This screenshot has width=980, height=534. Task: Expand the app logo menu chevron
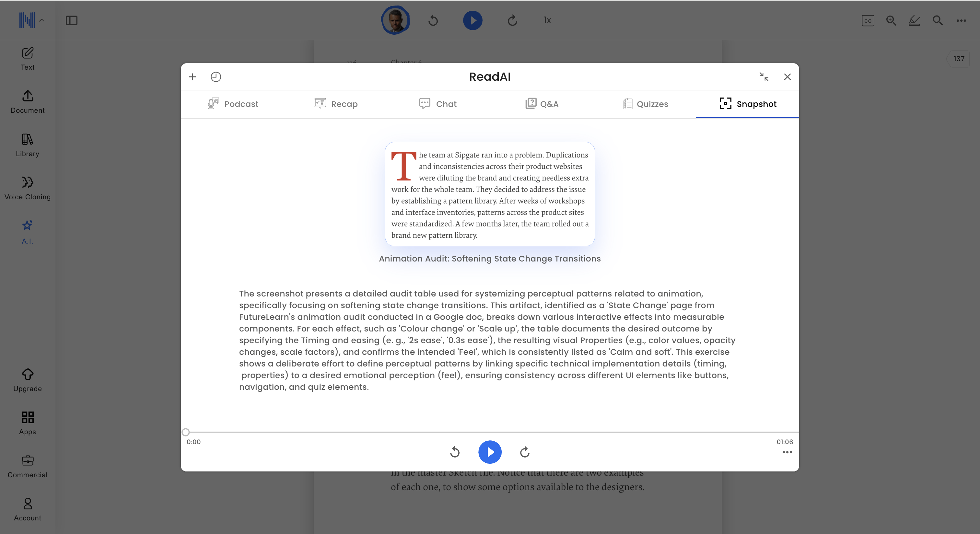click(42, 20)
